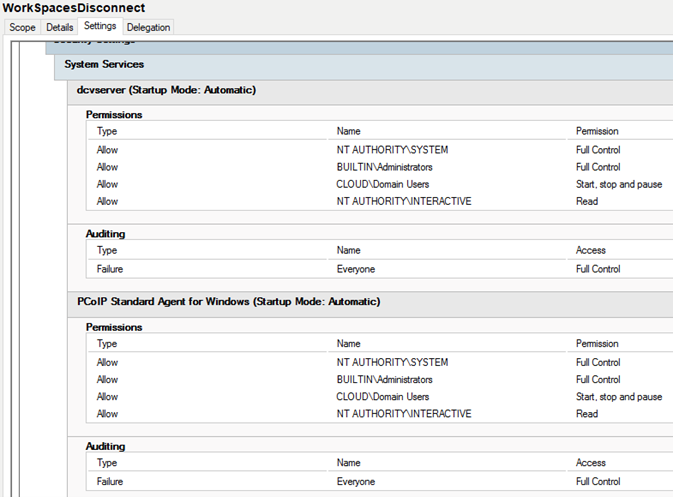Switch to the Scope tab
Screen dimensions: 673x497
coord(22,27)
